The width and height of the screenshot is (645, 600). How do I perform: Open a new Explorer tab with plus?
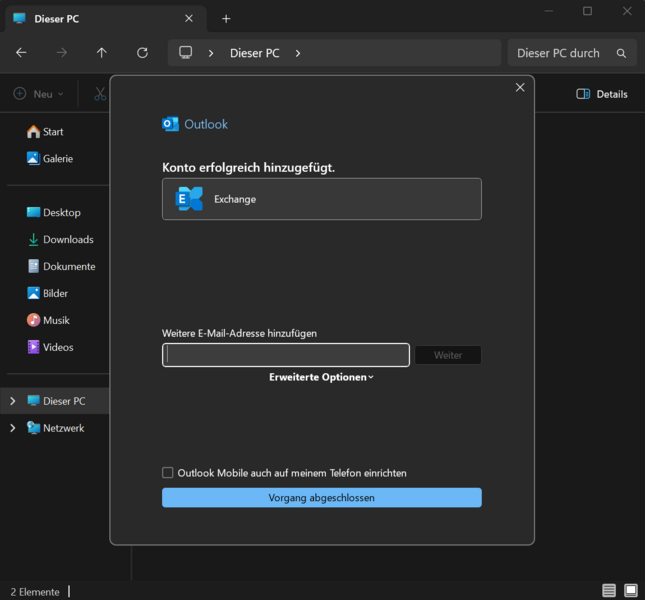226,19
